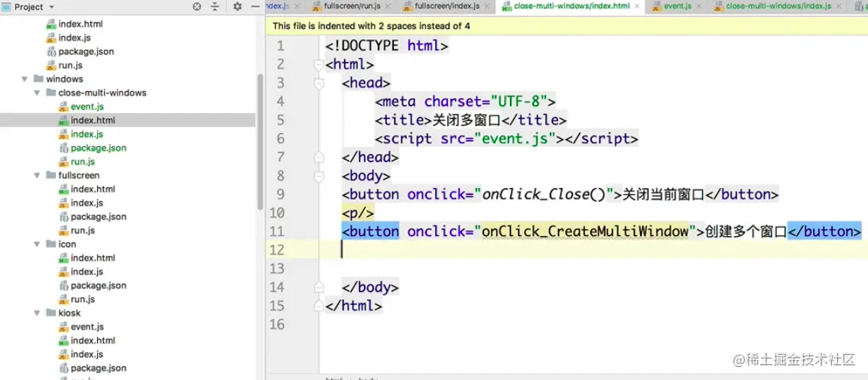Screen dimensions: 868x380
Task: Open package.json under icon folder
Action: [99, 285]
